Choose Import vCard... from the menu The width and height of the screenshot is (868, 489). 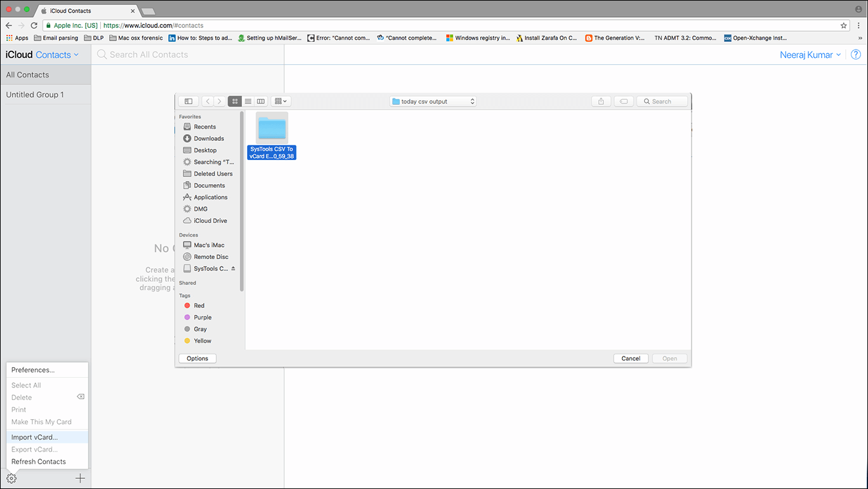[47, 437]
